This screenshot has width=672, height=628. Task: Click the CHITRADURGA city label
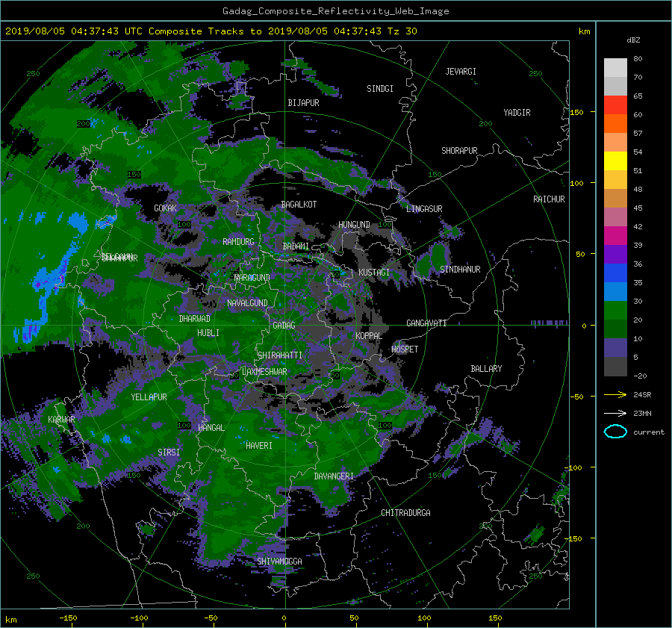click(x=406, y=513)
